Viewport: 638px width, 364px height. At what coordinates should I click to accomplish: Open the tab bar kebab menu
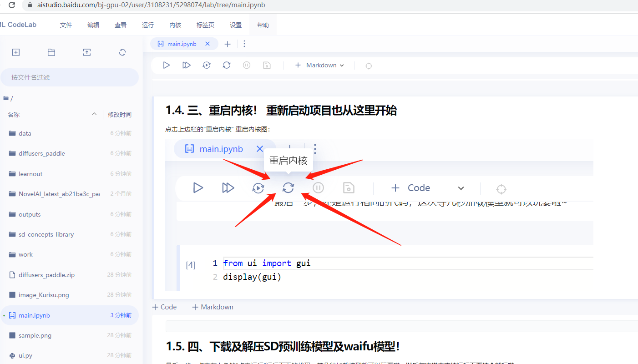(x=244, y=44)
